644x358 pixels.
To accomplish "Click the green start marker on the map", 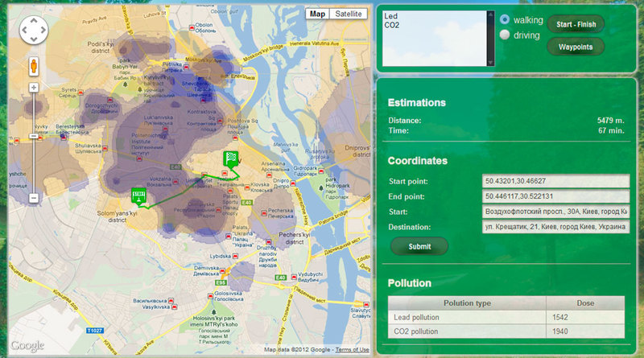I will coord(138,195).
